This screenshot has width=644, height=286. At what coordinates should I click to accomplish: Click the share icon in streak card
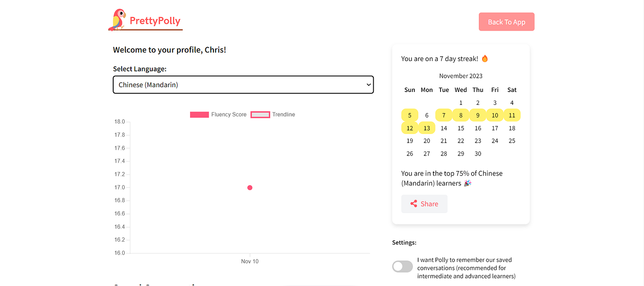414,204
